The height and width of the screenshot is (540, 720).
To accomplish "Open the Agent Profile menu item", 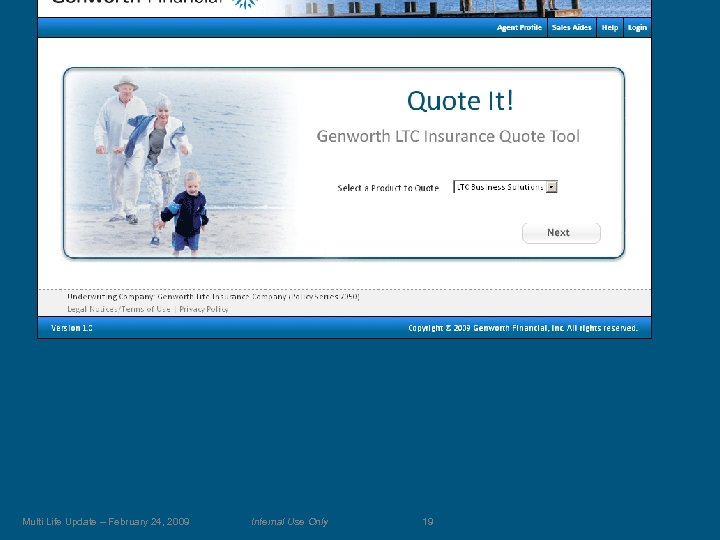I will 519,28.
